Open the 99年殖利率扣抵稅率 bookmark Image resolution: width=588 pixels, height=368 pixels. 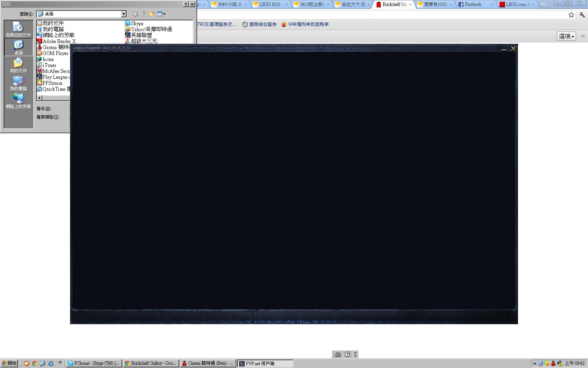pyautogui.click(x=305, y=24)
